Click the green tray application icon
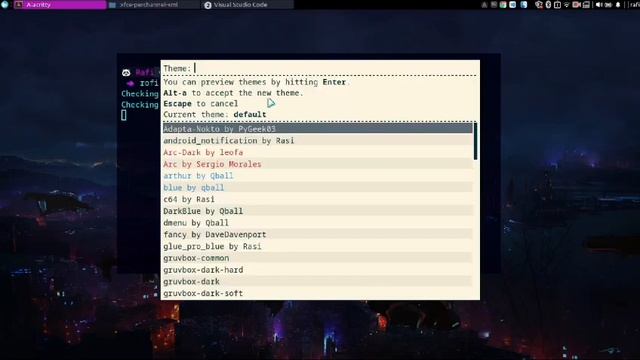 click(503, 4)
